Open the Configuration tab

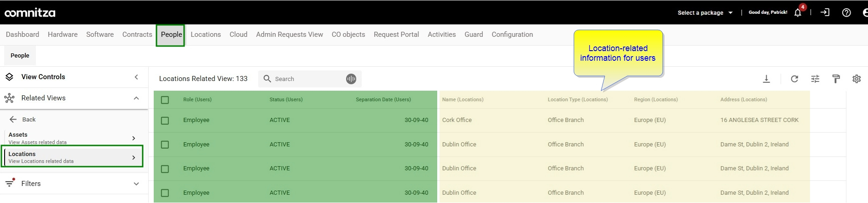(512, 35)
